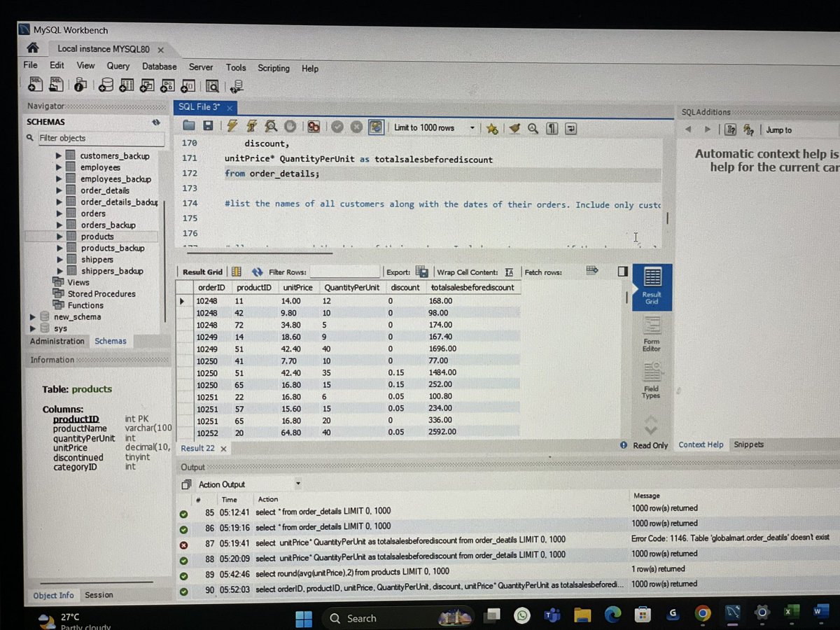The image size is (840, 630).
Task: Click the reconnect to DBMS icon
Action: 237,86
